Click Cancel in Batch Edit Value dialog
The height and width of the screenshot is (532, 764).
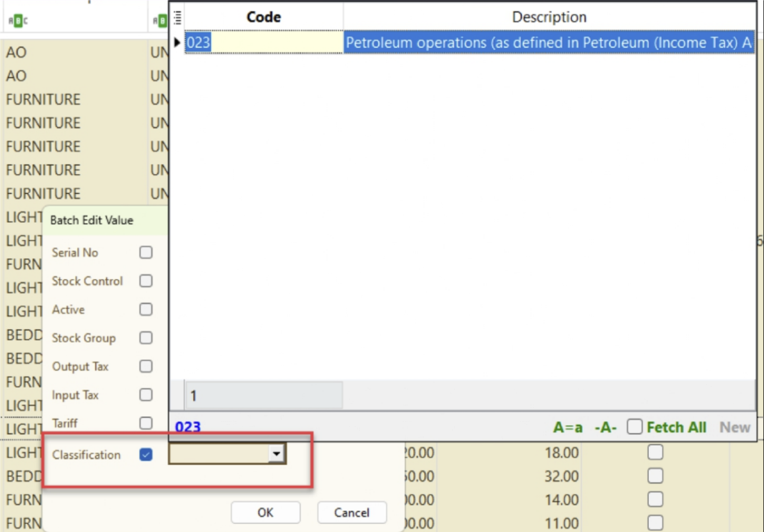(x=351, y=513)
